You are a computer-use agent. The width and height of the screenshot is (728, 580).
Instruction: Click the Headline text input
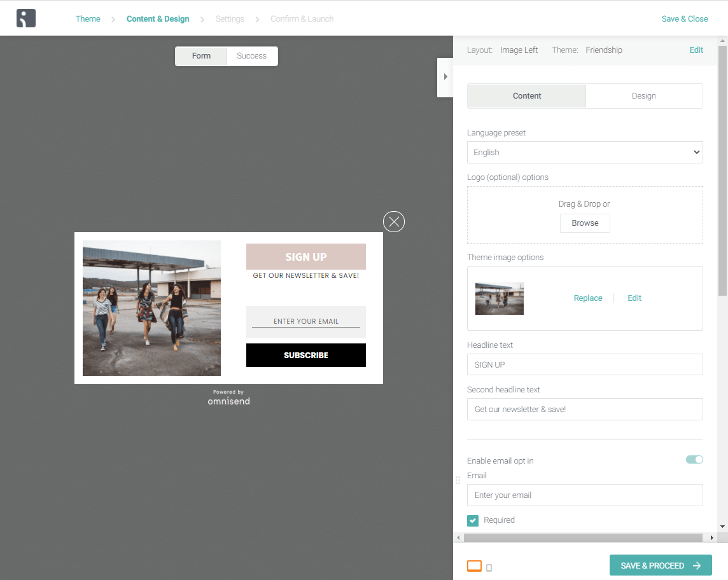click(585, 364)
